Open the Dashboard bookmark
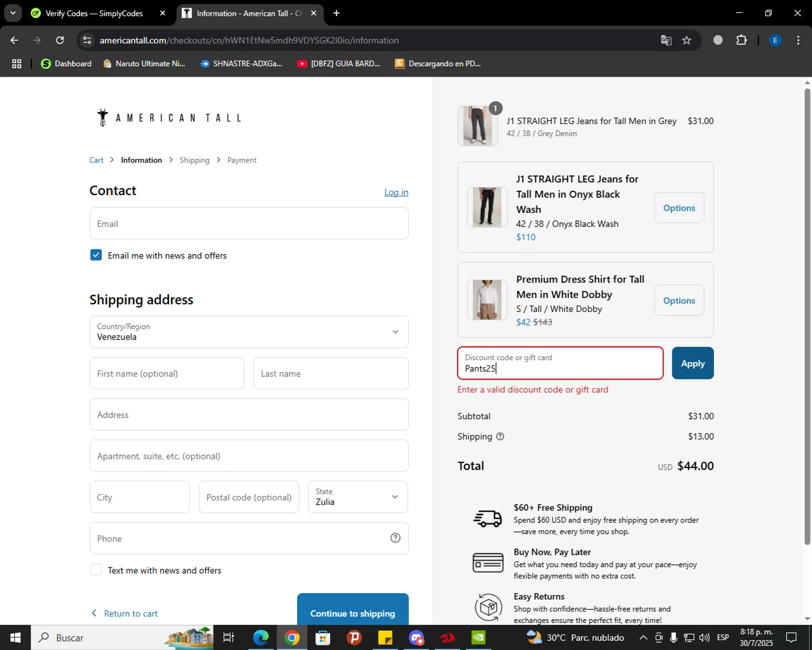The height and width of the screenshot is (650, 812). pyautogui.click(x=66, y=63)
